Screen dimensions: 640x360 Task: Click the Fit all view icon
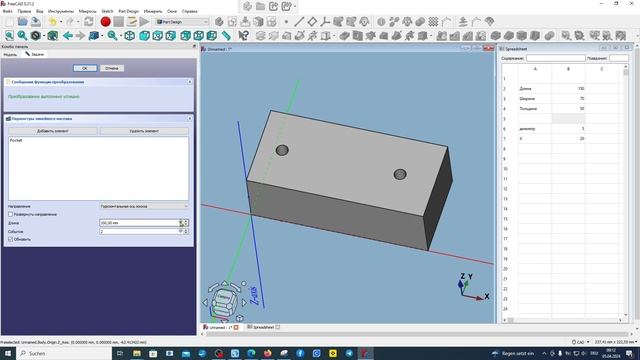point(9,36)
